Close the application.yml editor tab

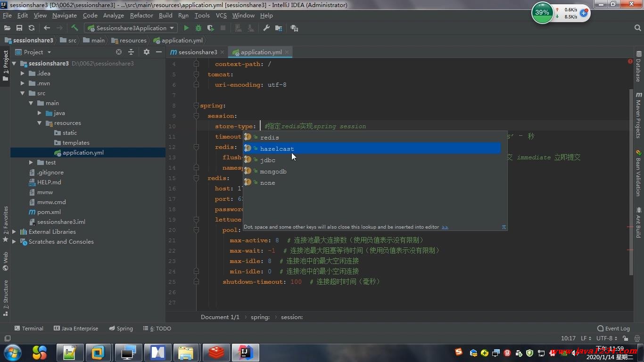(x=287, y=52)
